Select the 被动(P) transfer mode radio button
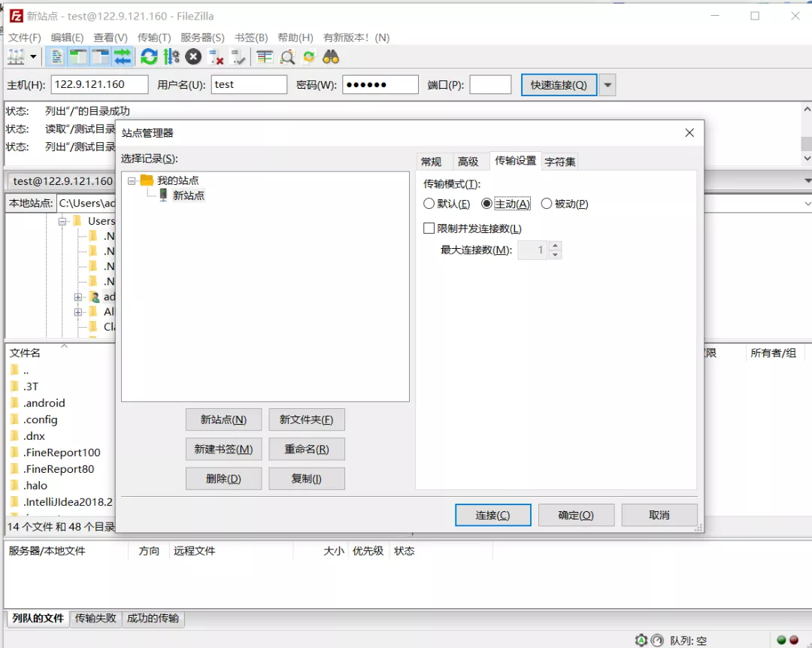 [x=547, y=204]
